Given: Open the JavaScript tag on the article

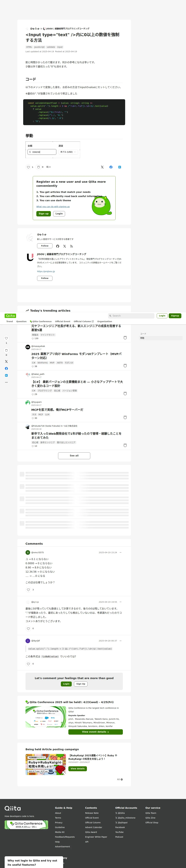Looking at the screenshot, I should pos(40,47).
